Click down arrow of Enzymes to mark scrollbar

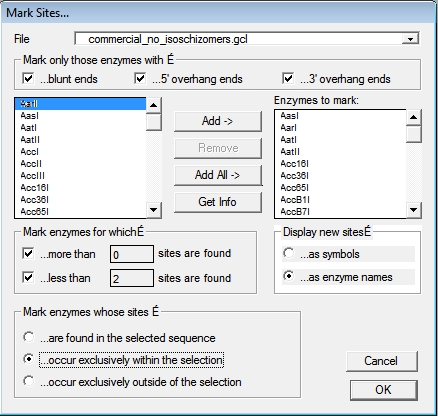(414, 210)
